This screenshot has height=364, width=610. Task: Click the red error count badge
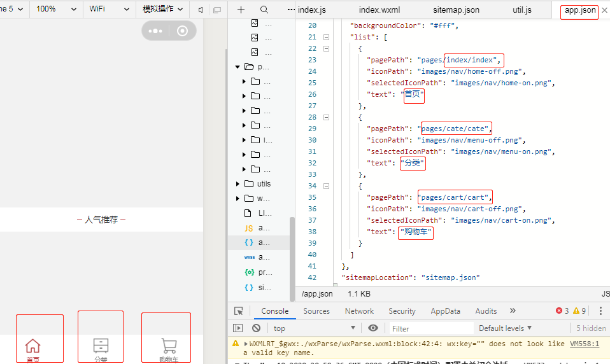coord(562,311)
